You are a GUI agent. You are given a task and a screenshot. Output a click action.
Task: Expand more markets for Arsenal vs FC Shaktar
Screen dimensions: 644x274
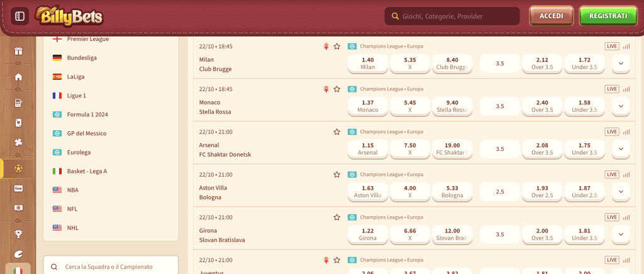click(x=621, y=148)
